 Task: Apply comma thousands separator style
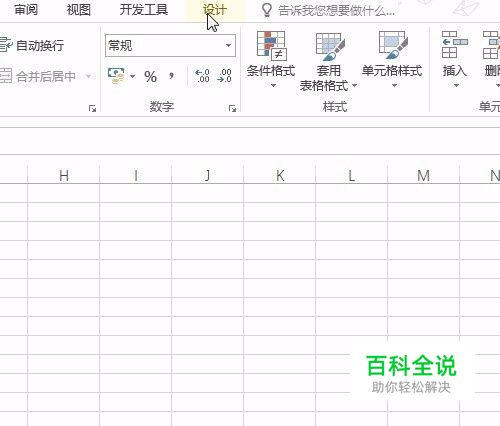coord(171,76)
